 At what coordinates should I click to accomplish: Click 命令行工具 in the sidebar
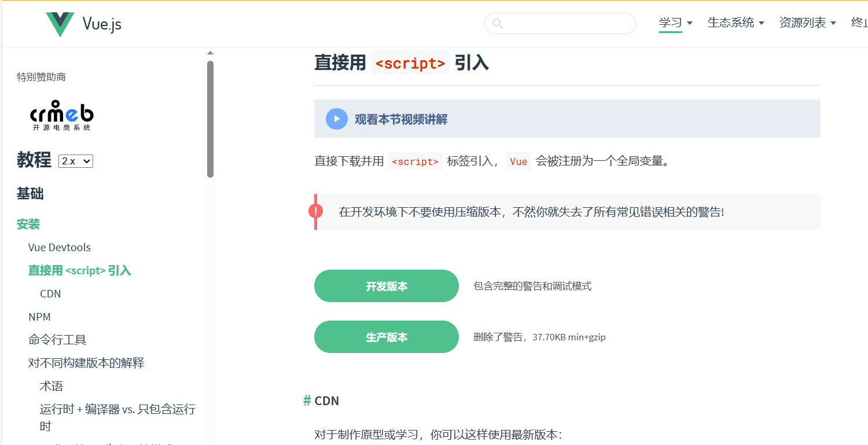pos(57,340)
